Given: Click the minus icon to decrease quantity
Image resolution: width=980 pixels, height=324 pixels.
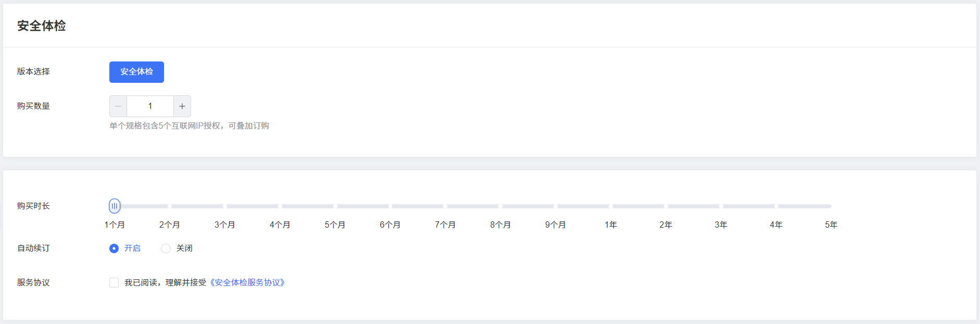Looking at the screenshot, I should [118, 106].
